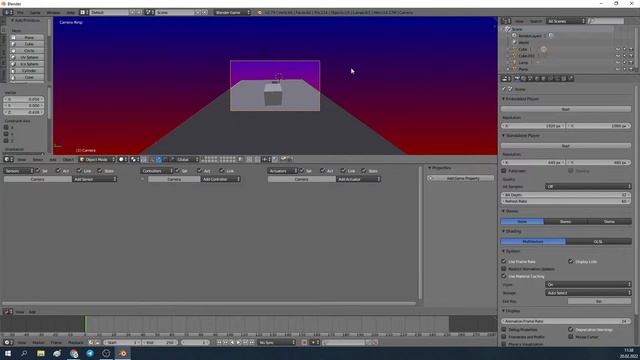The image size is (640, 360).
Task: Open the timeline editor type selector
Action: click(8, 342)
